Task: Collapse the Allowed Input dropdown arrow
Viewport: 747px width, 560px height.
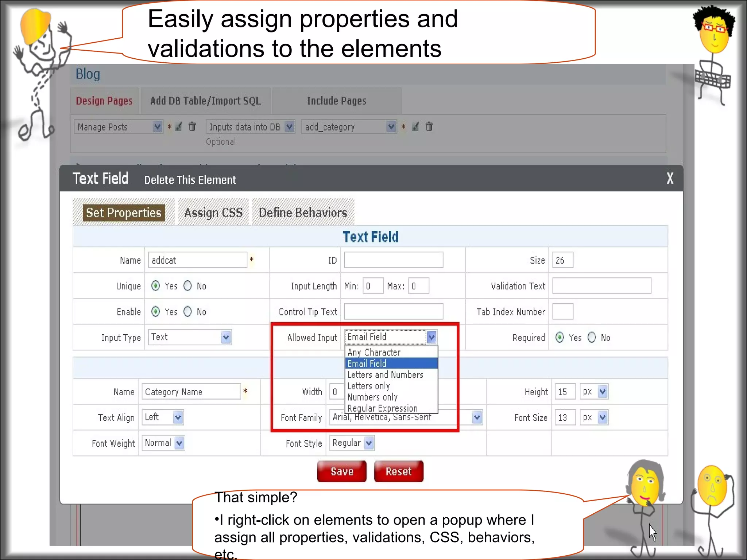Action: point(431,337)
